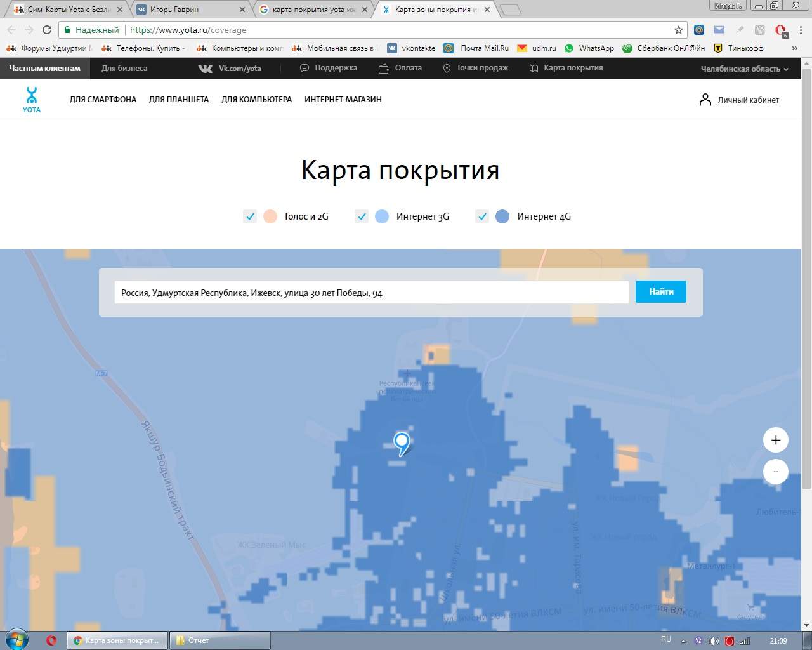Open the Для компьютера menu
812x650 pixels.
pyautogui.click(x=256, y=100)
